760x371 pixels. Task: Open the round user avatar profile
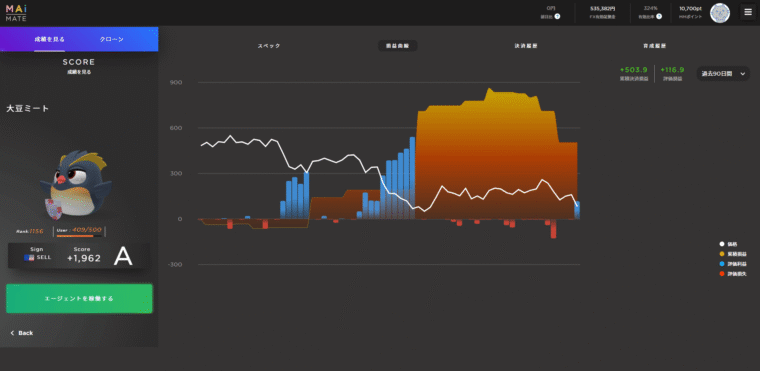[x=720, y=13]
